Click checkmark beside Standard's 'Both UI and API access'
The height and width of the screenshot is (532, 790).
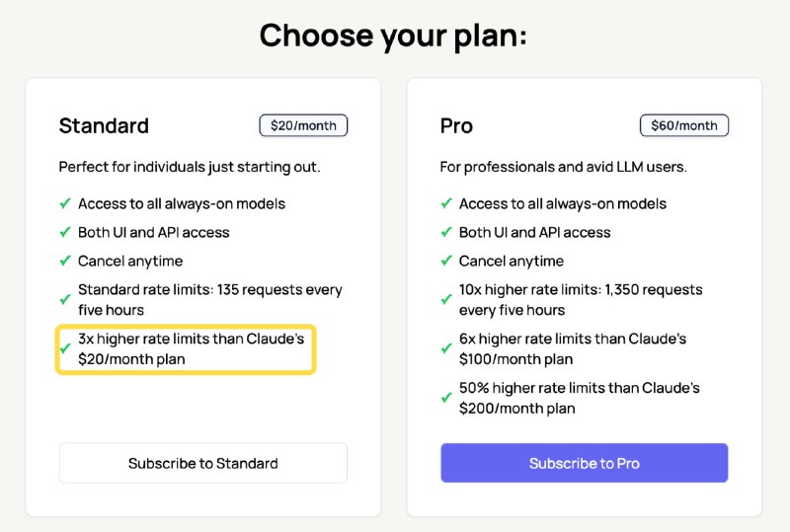[x=65, y=232]
